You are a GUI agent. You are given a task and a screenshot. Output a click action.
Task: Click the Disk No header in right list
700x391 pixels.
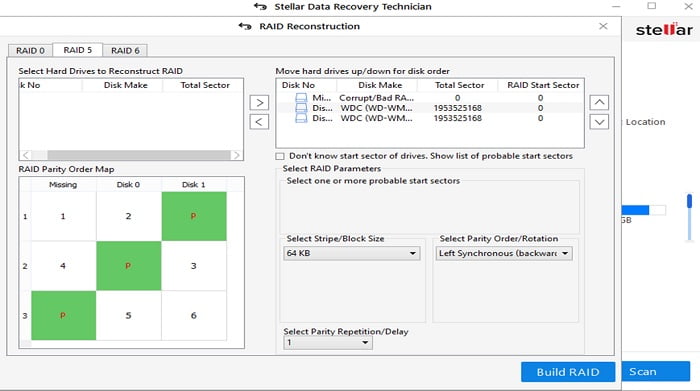tap(298, 85)
